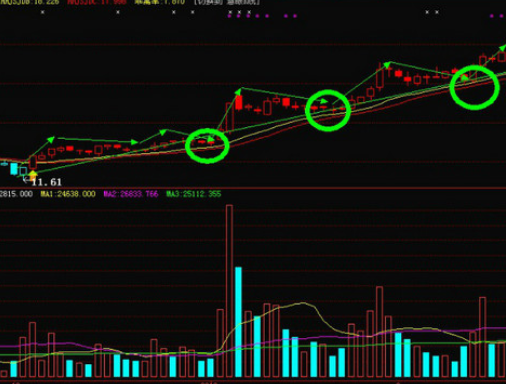Click the green arrowhead at the highest peak

click(387, 64)
